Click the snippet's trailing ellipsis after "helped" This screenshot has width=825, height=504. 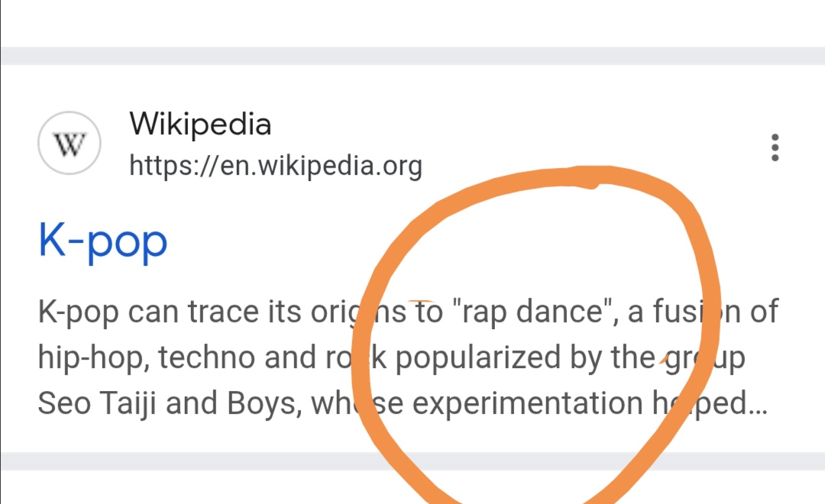coord(759,405)
